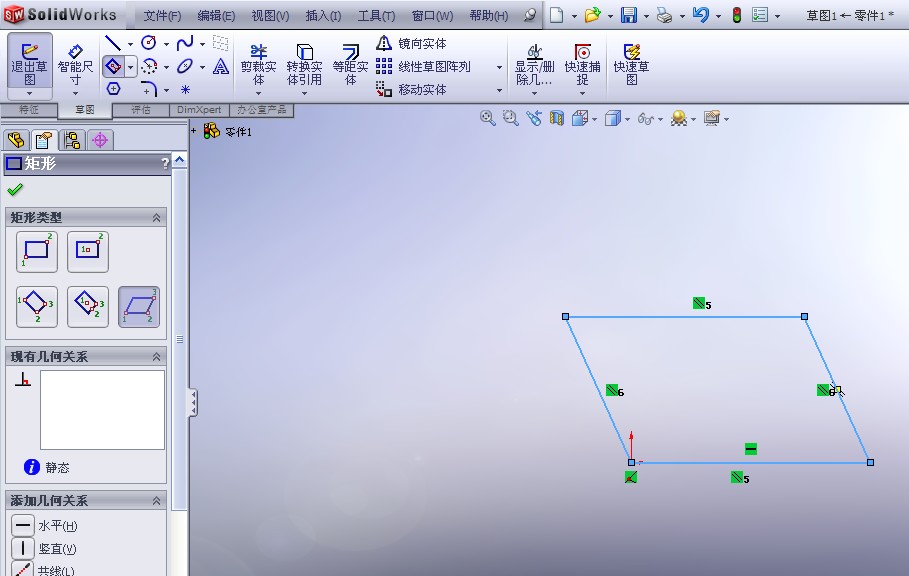Viewport: 909px width, 576px height.
Task: Click Offset Entities (等距实体) tool
Action: coord(350,65)
